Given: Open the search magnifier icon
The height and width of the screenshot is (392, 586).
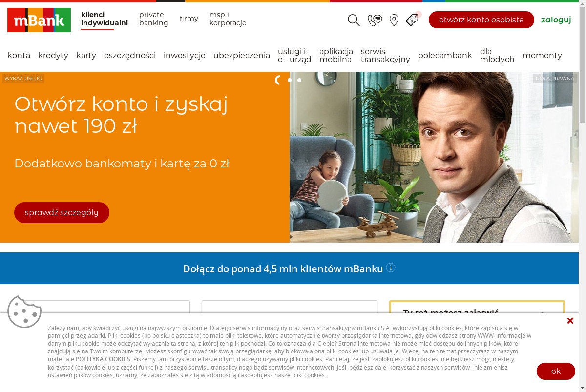Looking at the screenshot, I should [x=354, y=20].
